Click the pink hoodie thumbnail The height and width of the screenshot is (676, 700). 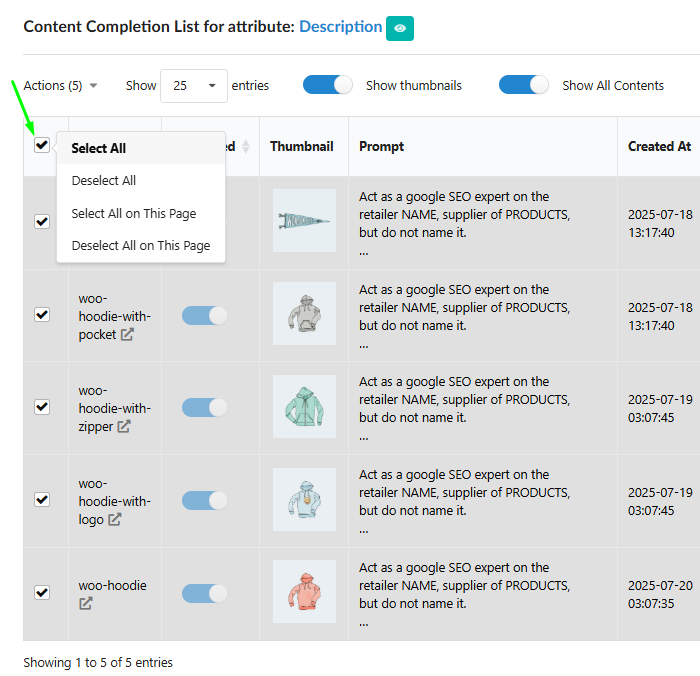tap(304, 593)
